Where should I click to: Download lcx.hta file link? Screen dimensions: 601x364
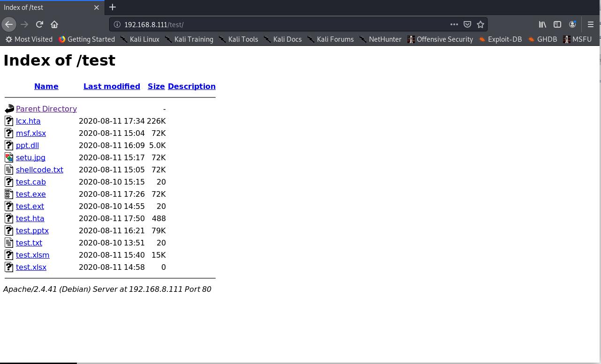tap(28, 121)
